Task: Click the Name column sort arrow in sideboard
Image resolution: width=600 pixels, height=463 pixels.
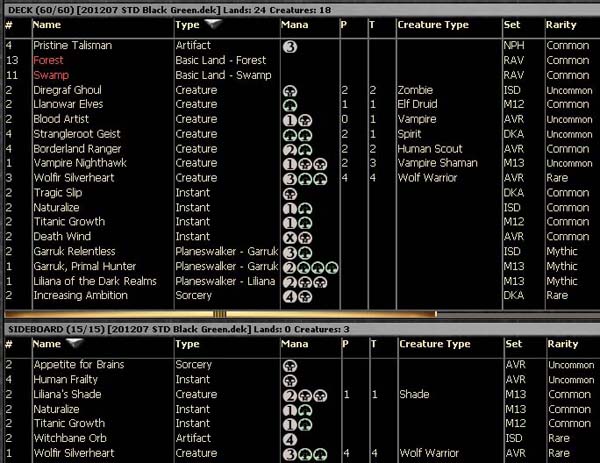Action: (74, 343)
